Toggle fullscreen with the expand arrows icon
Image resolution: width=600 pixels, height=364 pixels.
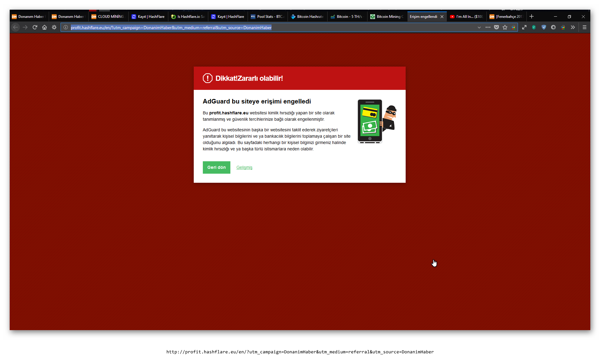pos(524,27)
